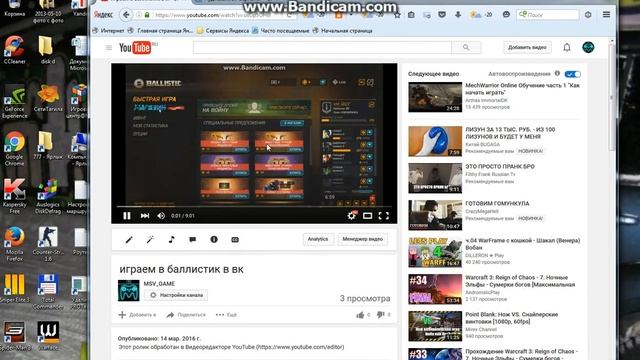Click the Firefox search box
The image size is (640, 360).
pyautogui.click(x=548, y=15)
